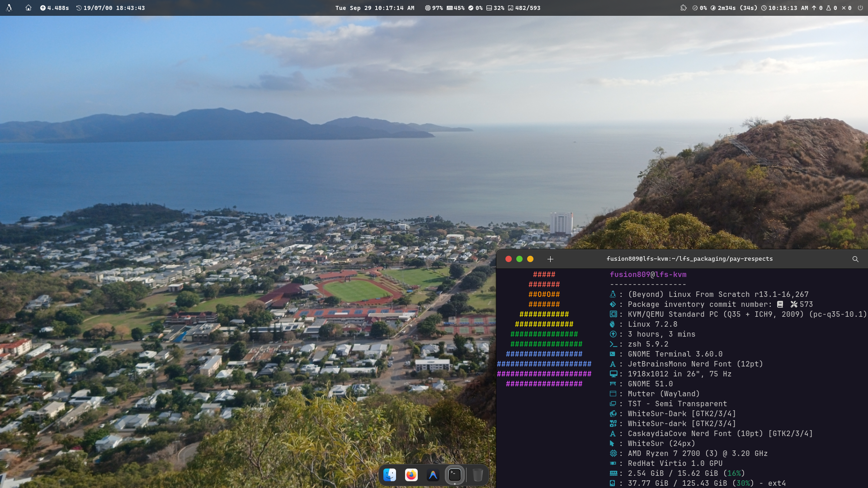Open the clock showing Tue Sep 29 10:17:14 AM
Screen dimensions: 868x488
pyautogui.click(x=375, y=8)
